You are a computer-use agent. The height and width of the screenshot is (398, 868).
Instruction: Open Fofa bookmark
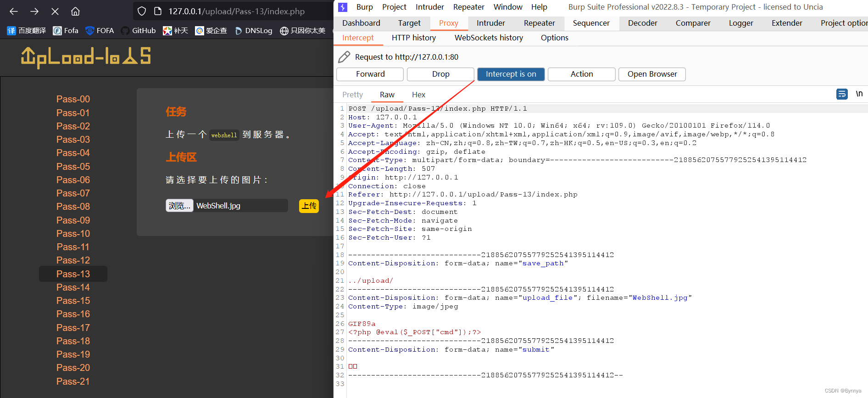[66, 31]
